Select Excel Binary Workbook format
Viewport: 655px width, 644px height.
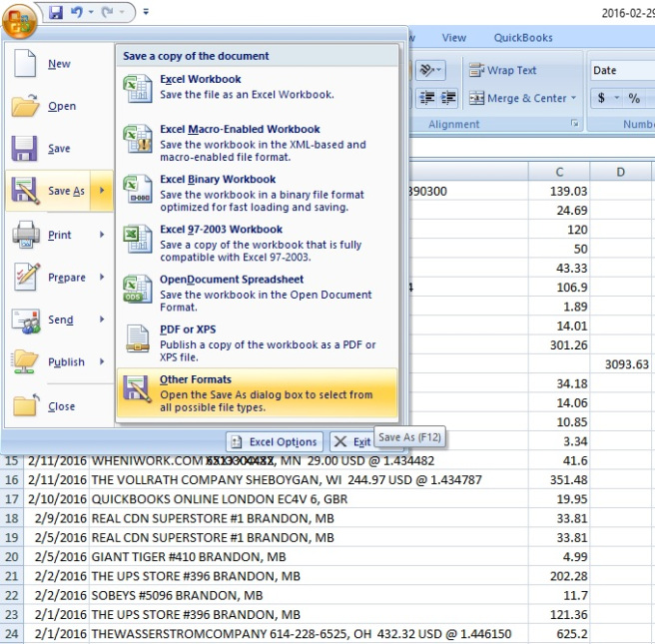point(257,193)
